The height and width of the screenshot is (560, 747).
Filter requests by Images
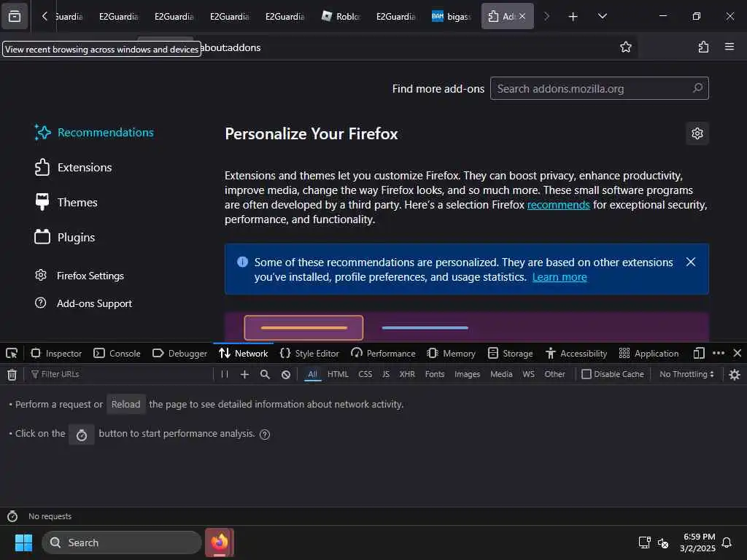pos(467,374)
